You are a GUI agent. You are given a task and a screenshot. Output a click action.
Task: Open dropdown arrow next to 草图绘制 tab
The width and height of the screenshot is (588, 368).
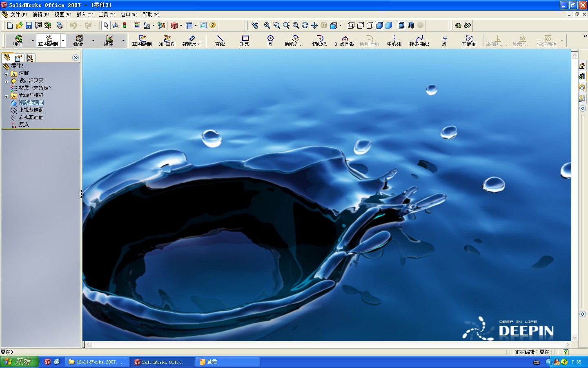tap(63, 40)
